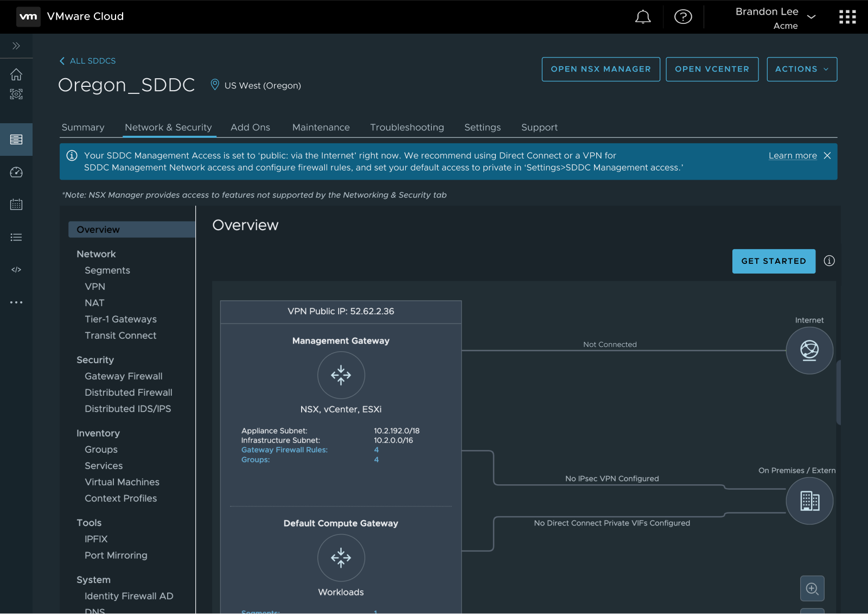The width and height of the screenshot is (868, 614).
Task: Open Groups under Inventory
Action: coord(101,450)
